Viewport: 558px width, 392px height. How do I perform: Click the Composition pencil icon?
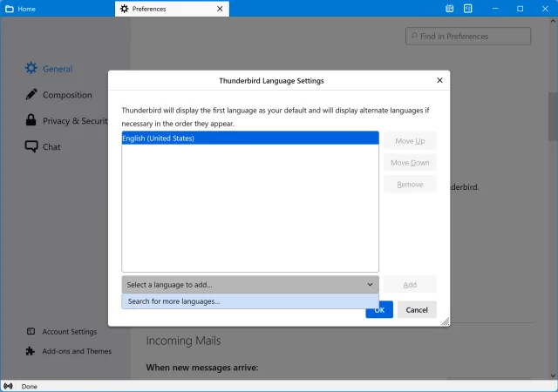(x=31, y=94)
